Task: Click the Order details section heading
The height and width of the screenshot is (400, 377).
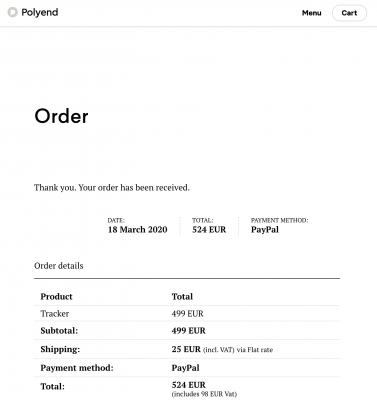Action: click(59, 266)
